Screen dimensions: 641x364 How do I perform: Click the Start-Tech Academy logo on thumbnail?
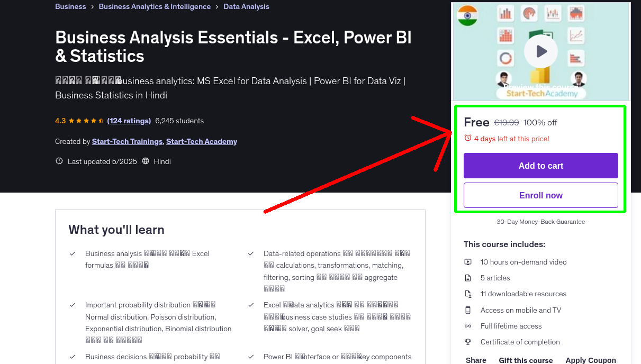pyautogui.click(x=541, y=94)
